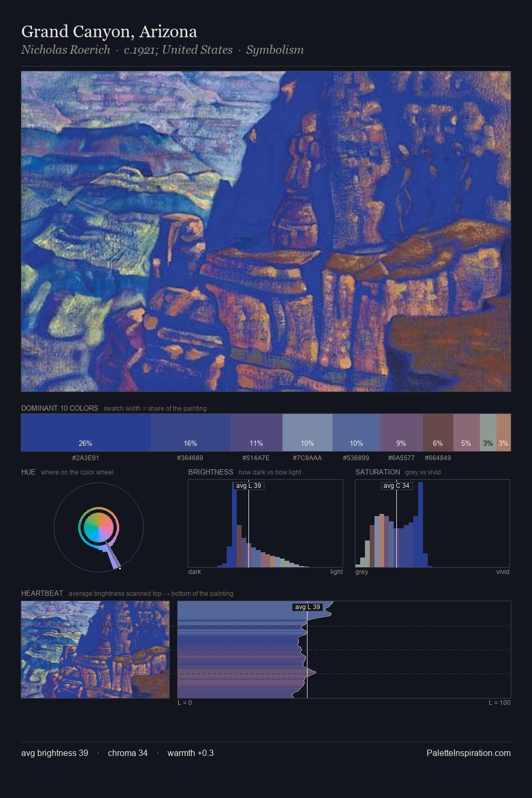Click the 5% dusty rose swatch
The height and width of the screenshot is (798, 532).
pyautogui.click(x=467, y=433)
